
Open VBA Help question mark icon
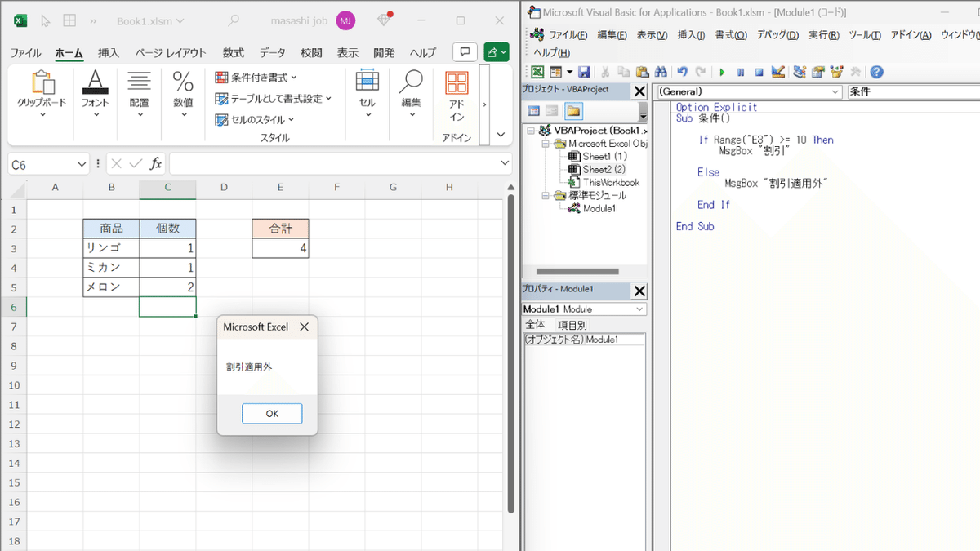(876, 72)
